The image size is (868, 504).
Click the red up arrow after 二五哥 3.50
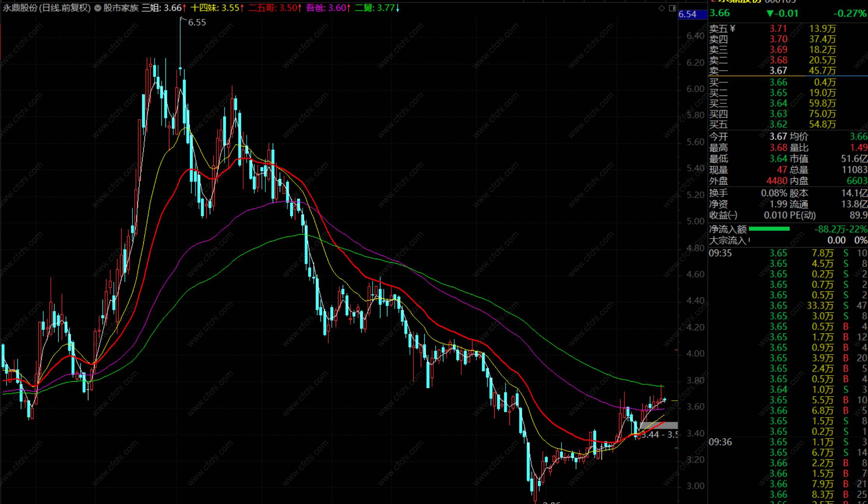[x=300, y=8]
